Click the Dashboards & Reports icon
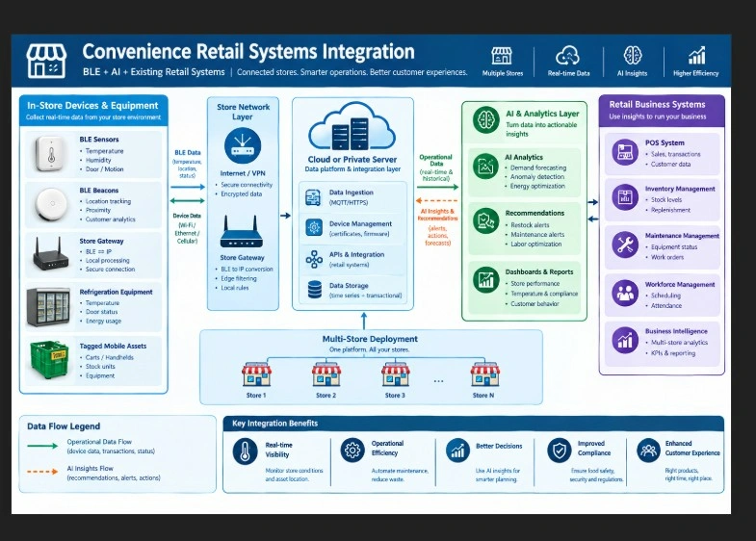This screenshot has height=541, width=756. click(x=485, y=280)
